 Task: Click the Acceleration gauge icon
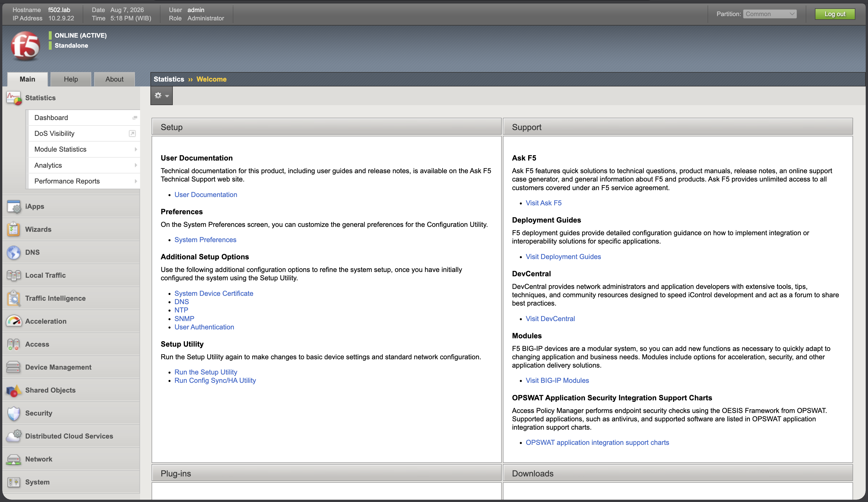coord(14,321)
